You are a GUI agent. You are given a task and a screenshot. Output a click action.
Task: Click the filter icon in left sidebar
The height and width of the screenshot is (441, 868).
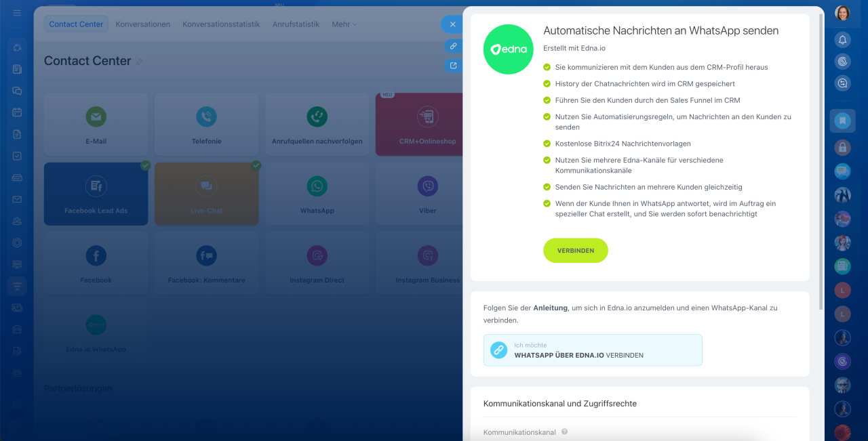point(17,286)
